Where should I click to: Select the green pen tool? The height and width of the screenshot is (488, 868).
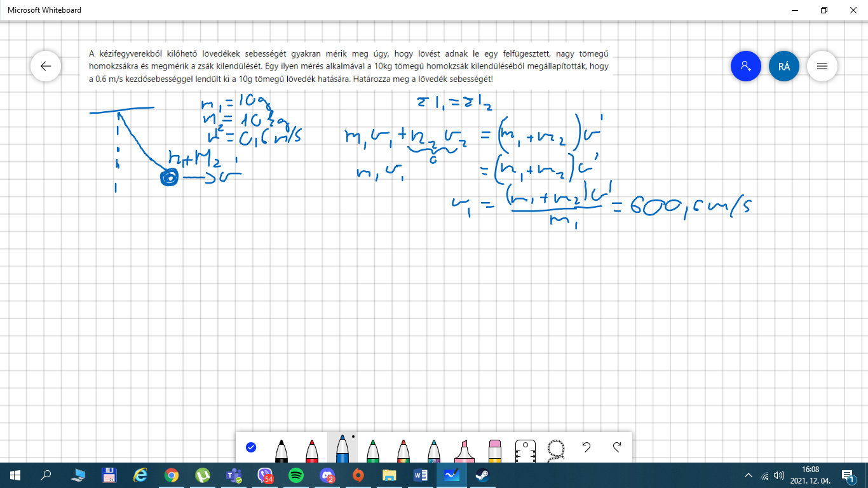[x=374, y=450]
